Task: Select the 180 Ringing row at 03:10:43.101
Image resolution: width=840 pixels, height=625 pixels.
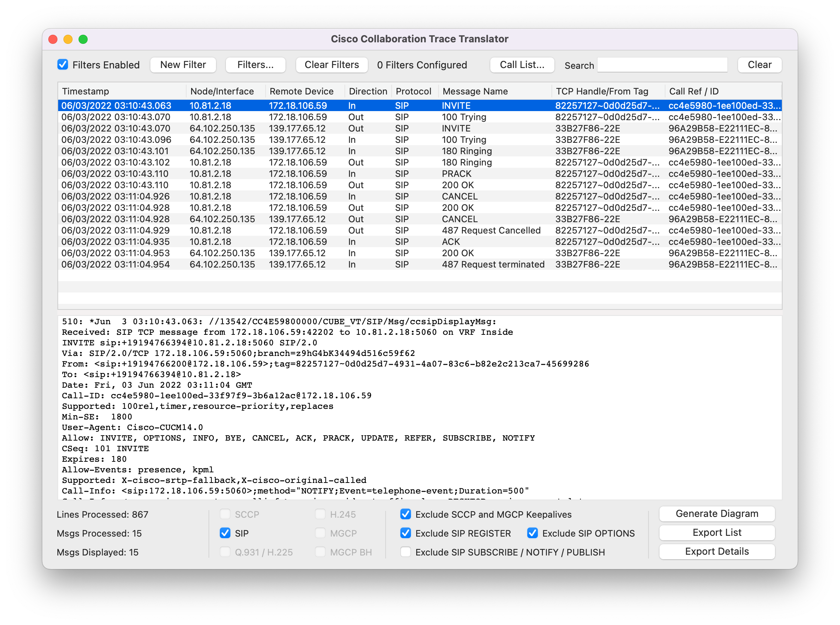Action: pyautogui.click(x=420, y=151)
